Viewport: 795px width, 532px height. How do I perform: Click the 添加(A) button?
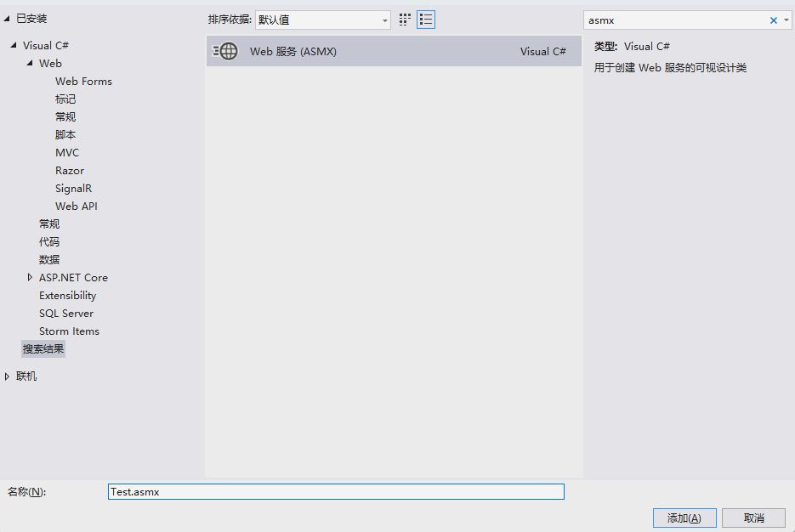point(684,518)
